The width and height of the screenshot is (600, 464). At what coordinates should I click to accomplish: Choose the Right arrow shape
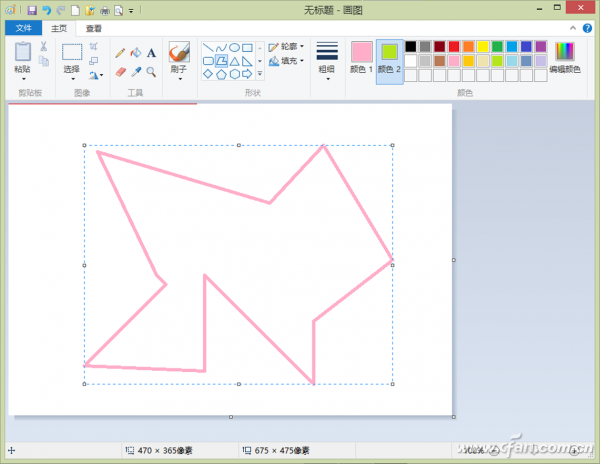(247, 74)
